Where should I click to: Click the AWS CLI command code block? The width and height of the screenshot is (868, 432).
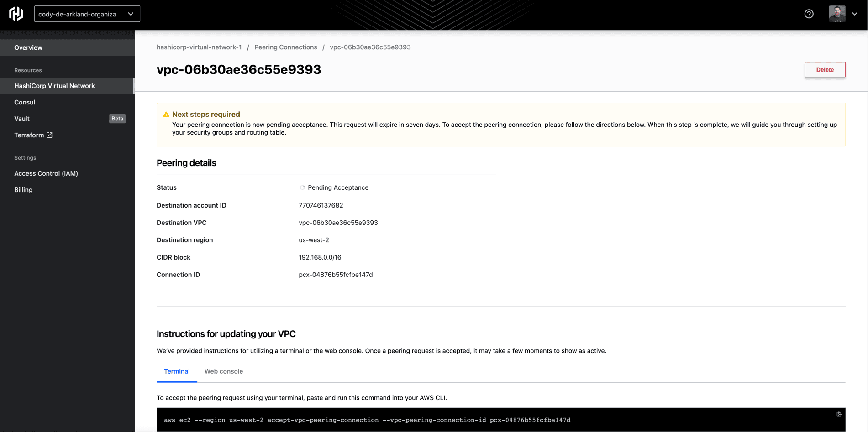(x=367, y=420)
